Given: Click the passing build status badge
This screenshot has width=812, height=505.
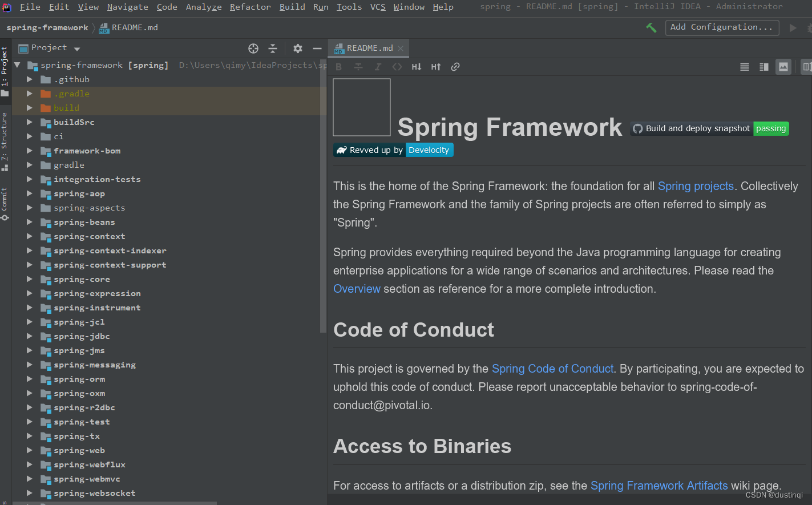Looking at the screenshot, I should click(x=771, y=128).
